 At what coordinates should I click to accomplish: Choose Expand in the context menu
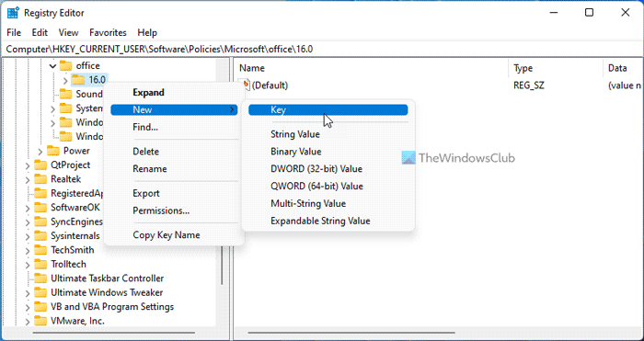(x=174, y=92)
